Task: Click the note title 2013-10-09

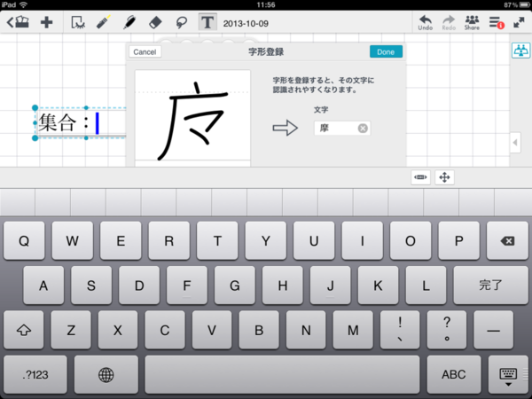Action: click(x=246, y=23)
